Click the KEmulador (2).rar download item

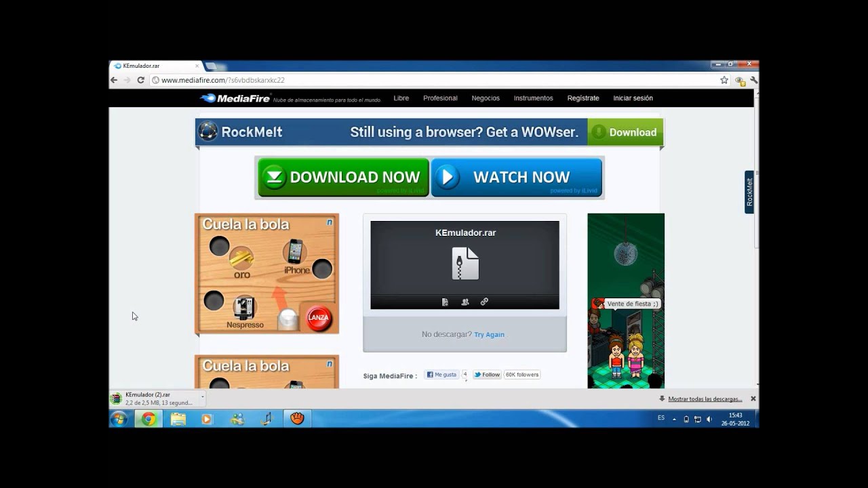pyautogui.click(x=157, y=399)
